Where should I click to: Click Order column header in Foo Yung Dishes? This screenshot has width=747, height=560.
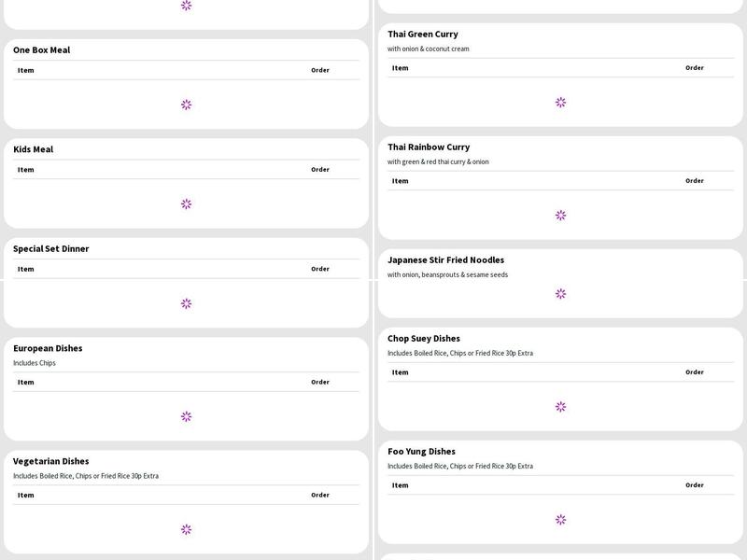pyautogui.click(x=695, y=485)
